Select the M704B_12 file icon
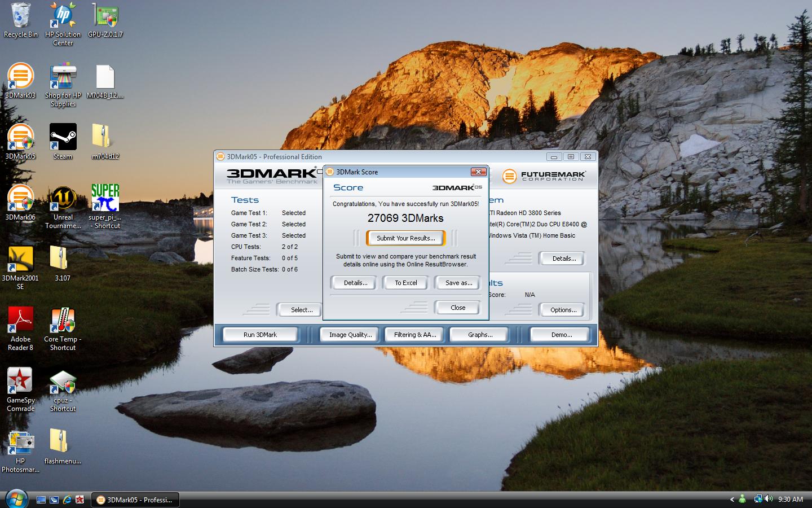The image size is (812, 508). click(105, 81)
